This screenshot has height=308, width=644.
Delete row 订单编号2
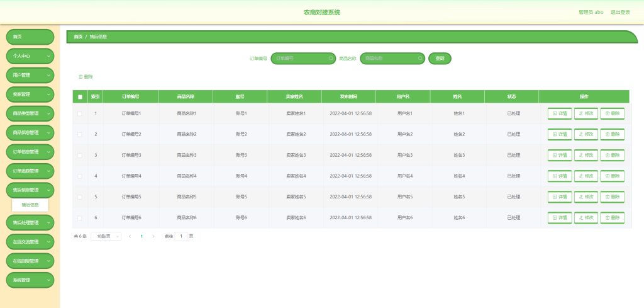[x=612, y=134]
